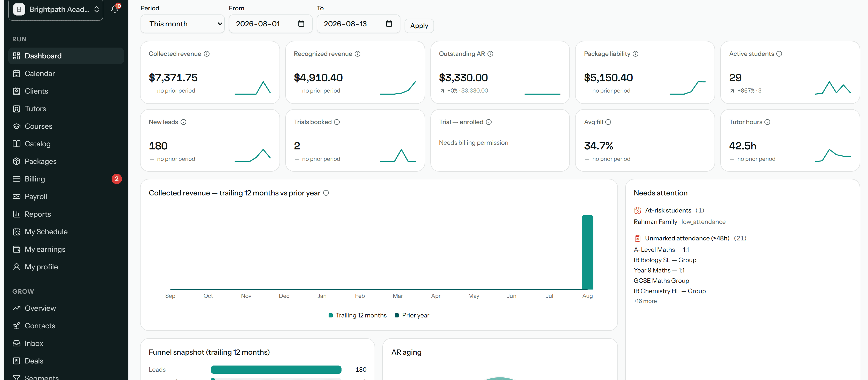
Task: Click the Unmarked attendance clipboard icon
Action: (638, 238)
